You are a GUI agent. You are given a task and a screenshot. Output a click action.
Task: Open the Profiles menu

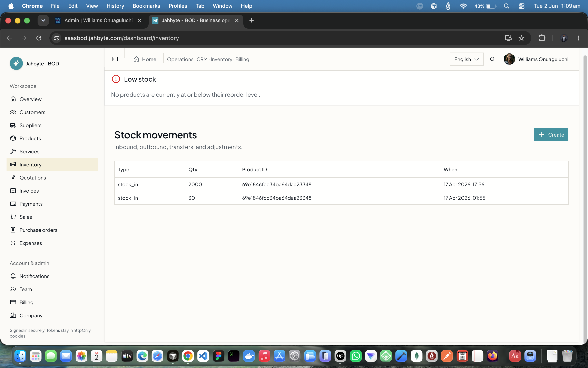(178, 6)
